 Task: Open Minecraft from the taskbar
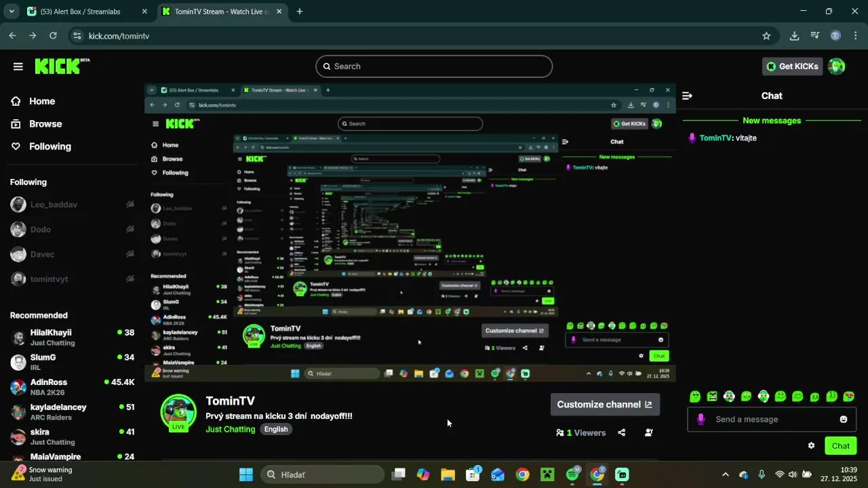pyautogui.click(x=547, y=474)
